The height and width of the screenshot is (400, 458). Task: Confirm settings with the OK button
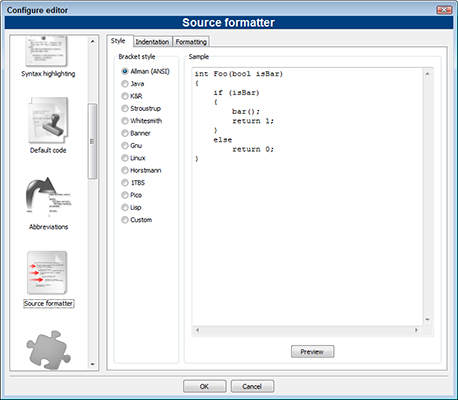tap(204, 386)
